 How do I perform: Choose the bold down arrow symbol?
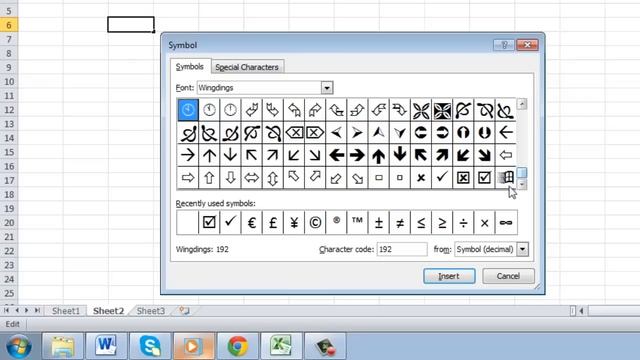point(400,155)
